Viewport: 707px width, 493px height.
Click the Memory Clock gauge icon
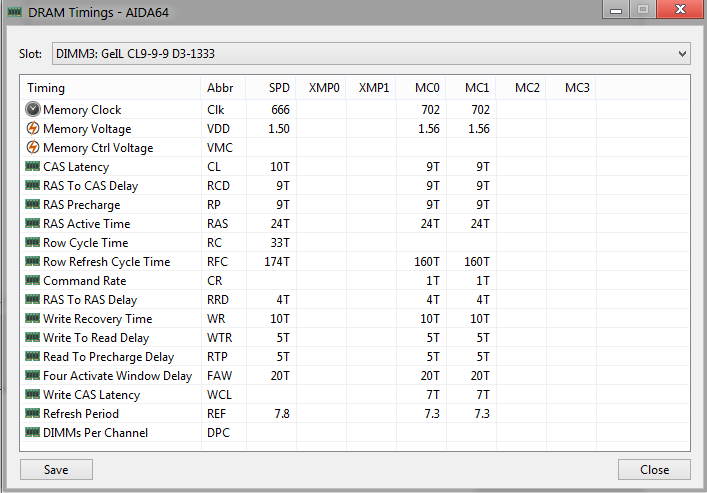(32, 109)
